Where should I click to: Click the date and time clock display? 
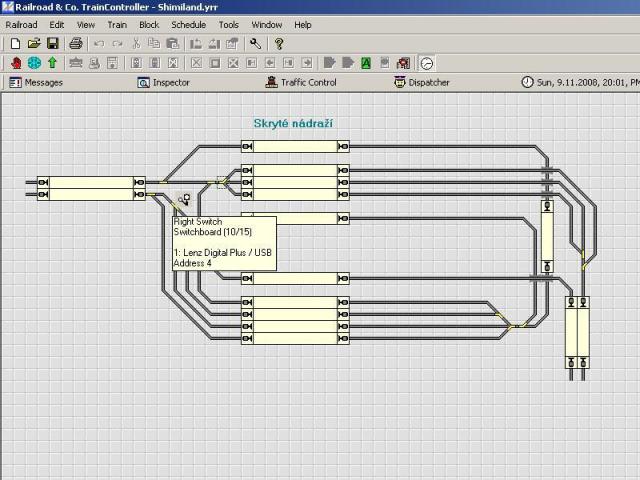580,82
